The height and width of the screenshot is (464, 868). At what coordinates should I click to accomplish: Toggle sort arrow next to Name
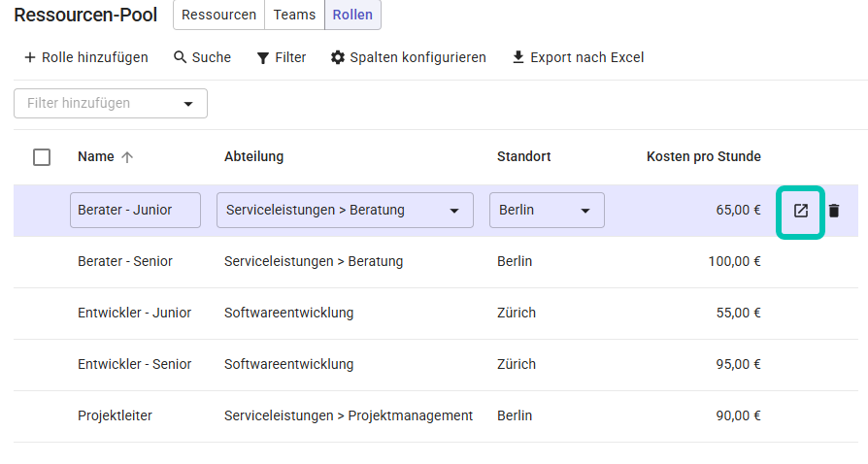127,157
